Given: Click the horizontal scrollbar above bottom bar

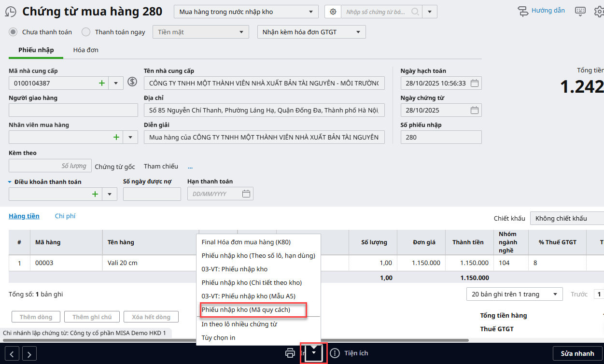Looking at the screenshot, I should point(241,340).
